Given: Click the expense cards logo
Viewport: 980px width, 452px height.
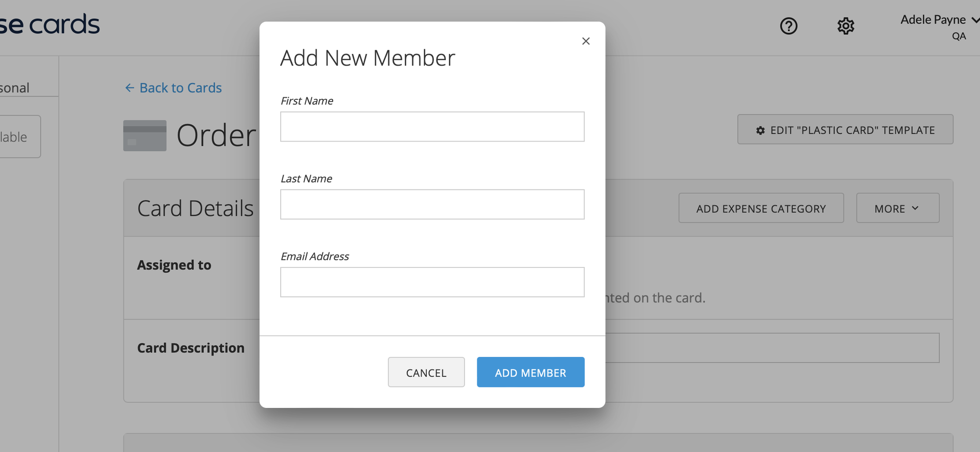Looking at the screenshot, I should [x=49, y=24].
